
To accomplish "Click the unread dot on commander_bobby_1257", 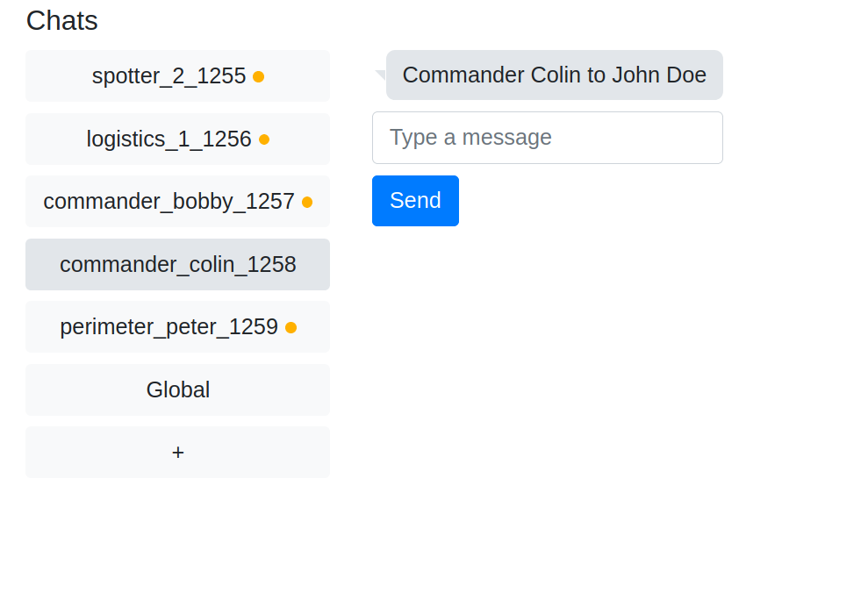I will point(307,202).
